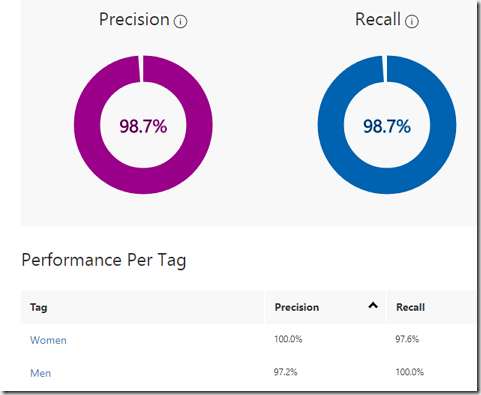
Task: Select Women precision 100.0% cell
Action: pos(288,339)
